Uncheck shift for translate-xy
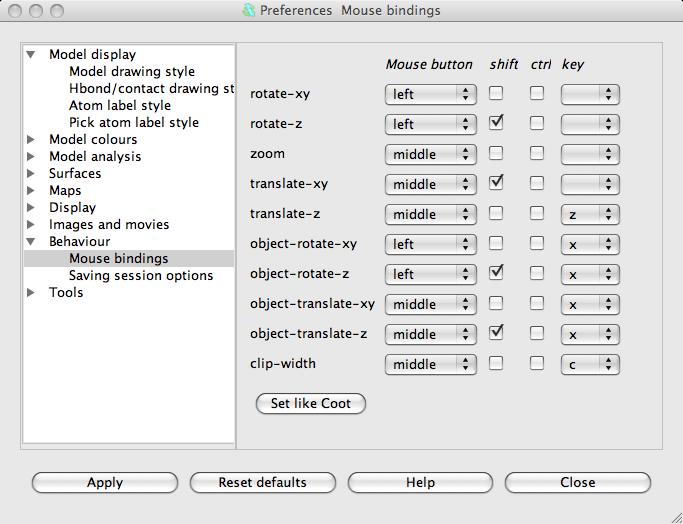Screen dimensions: 683x524 [496, 183]
